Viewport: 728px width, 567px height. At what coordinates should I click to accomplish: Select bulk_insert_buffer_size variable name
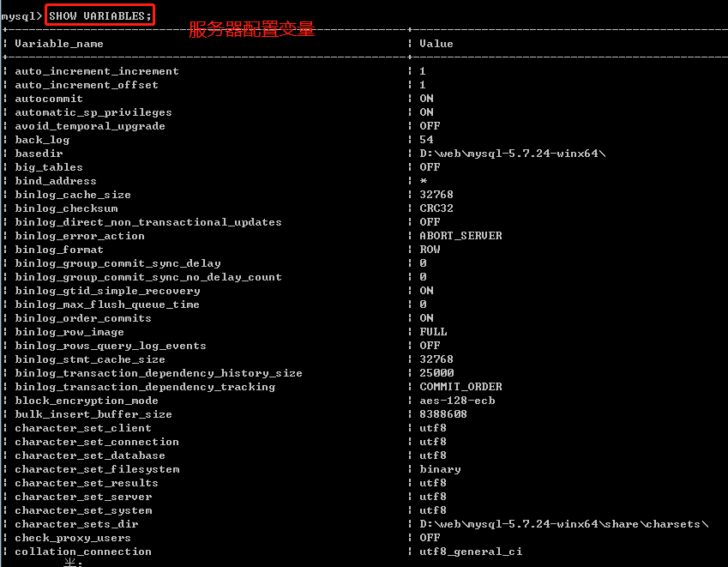click(x=93, y=414)
